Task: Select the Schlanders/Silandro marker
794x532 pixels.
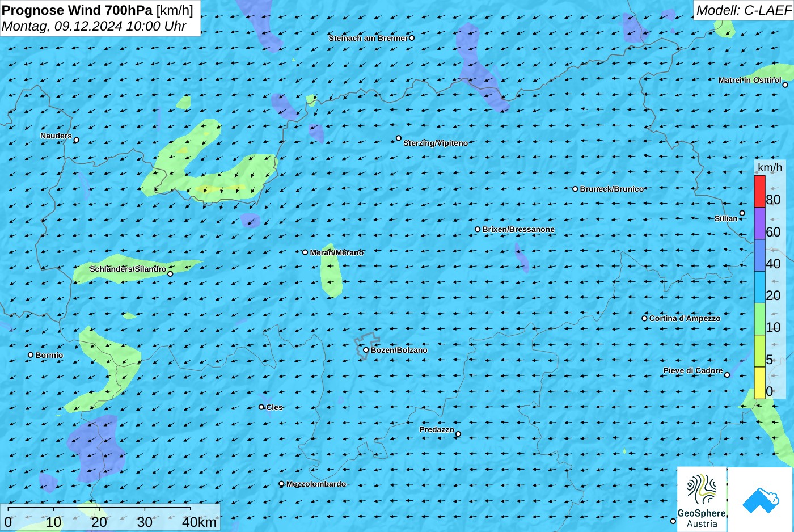Action: point(170,274)
